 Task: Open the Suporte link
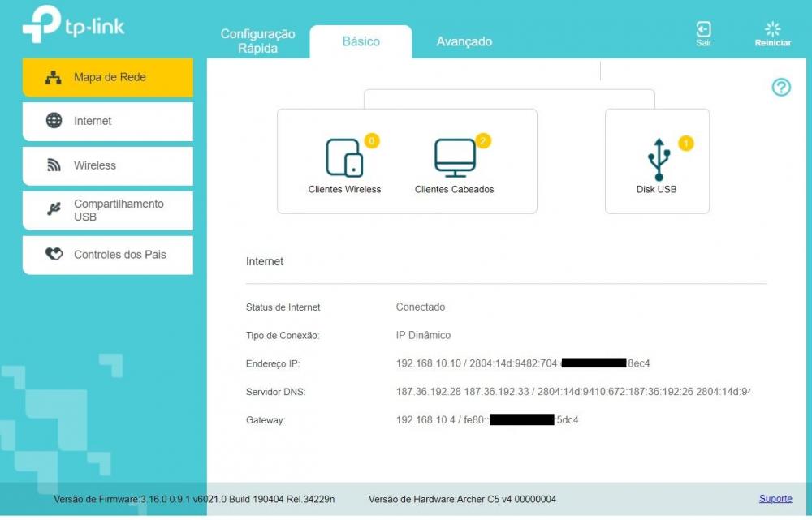(775, 499)
